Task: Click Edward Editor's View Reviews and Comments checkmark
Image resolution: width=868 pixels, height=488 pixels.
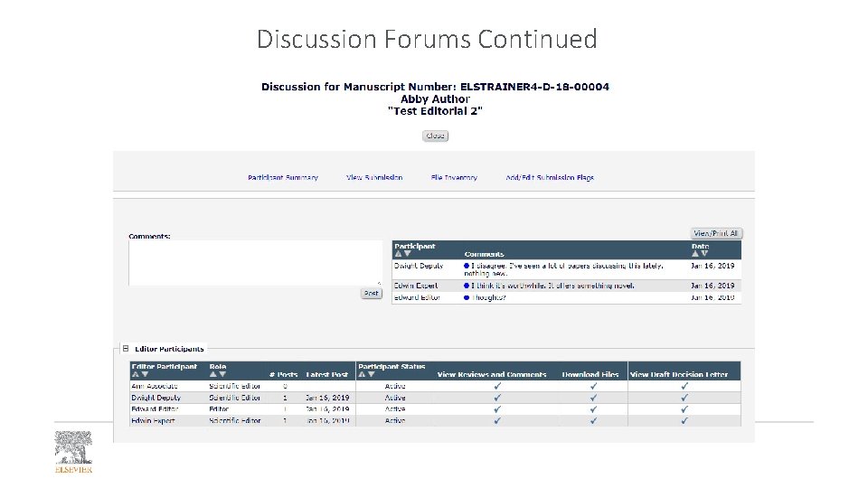Action: [x=497, y=408]
